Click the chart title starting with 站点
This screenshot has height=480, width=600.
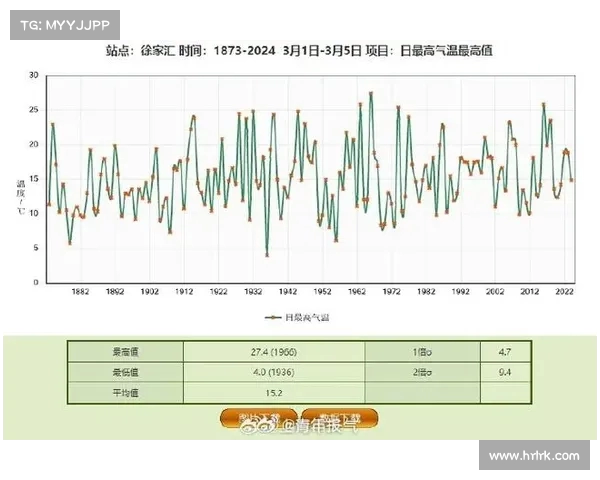(x=299, y=50)
